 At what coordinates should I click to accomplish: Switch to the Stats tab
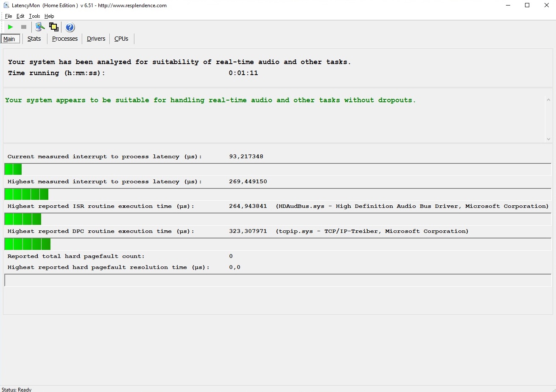coord(34,39)
